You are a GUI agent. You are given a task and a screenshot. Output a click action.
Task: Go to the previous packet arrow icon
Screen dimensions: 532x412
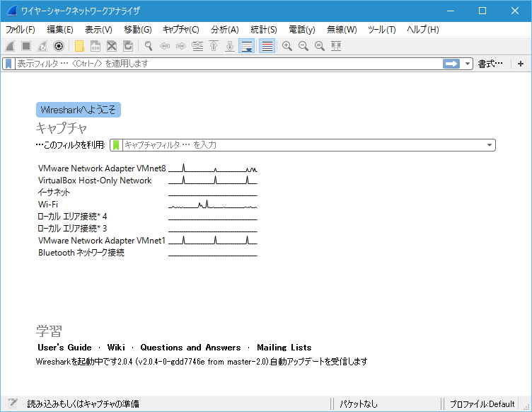click(165, 46)
